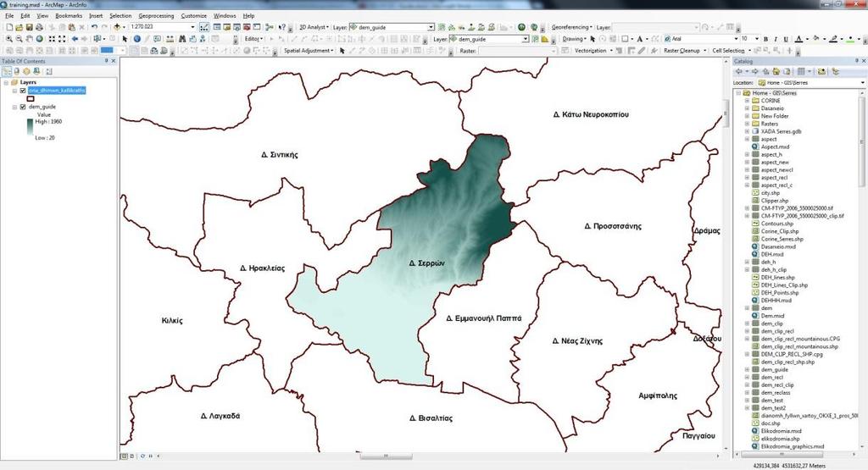Collapse the dem_guide layer legend
Viewport: 868px width, 470px height.
(15, 107)
